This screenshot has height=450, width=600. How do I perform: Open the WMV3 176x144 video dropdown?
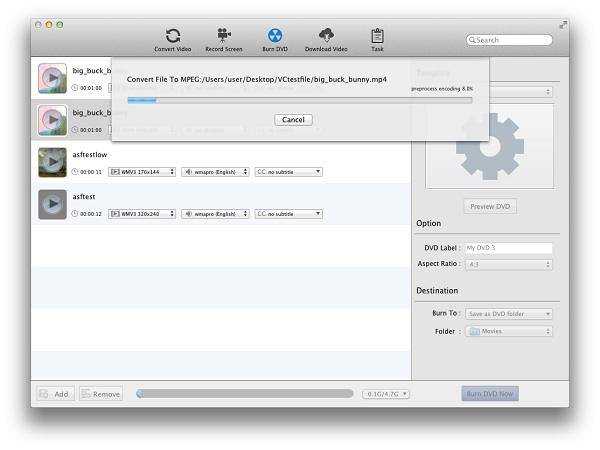(142, 172)
